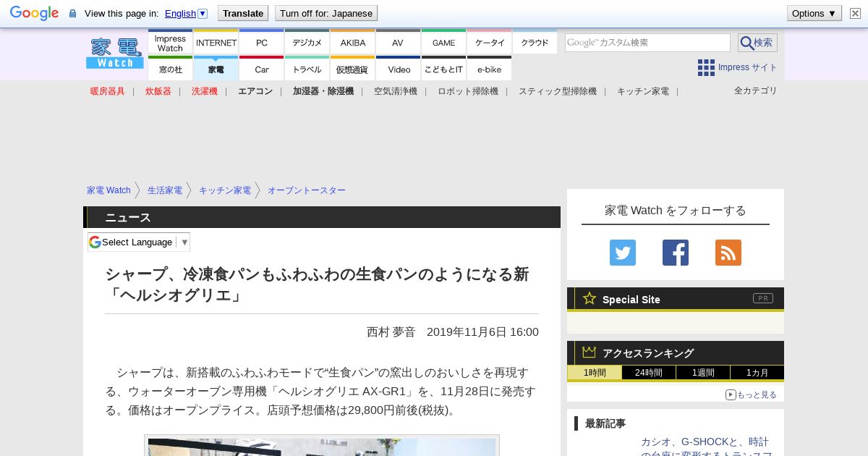Open the クラウド Watch tab

pos(535,43)
